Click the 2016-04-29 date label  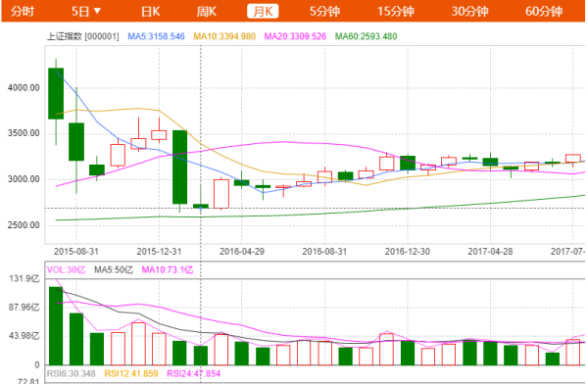[242, 251]
